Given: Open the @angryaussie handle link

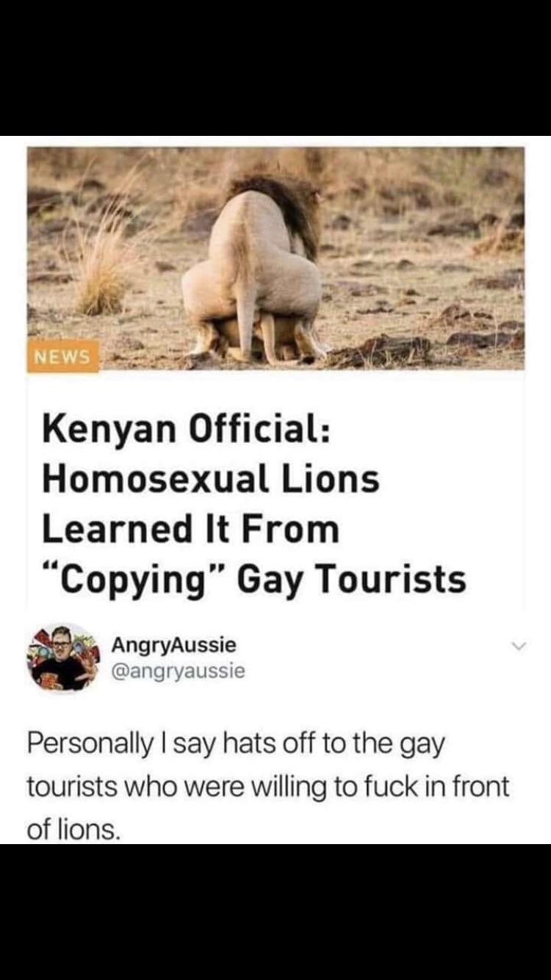Looking at the screenshot, I should coord(179,671).
